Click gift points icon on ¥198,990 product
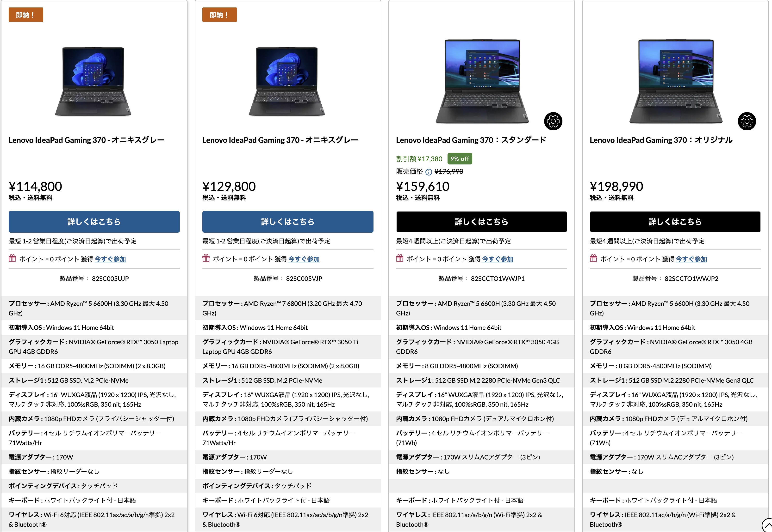 click(x=593, y=258)
